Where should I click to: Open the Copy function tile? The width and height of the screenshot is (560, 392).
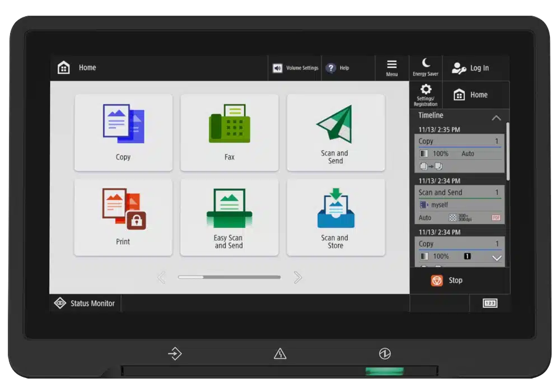[123, 133]
